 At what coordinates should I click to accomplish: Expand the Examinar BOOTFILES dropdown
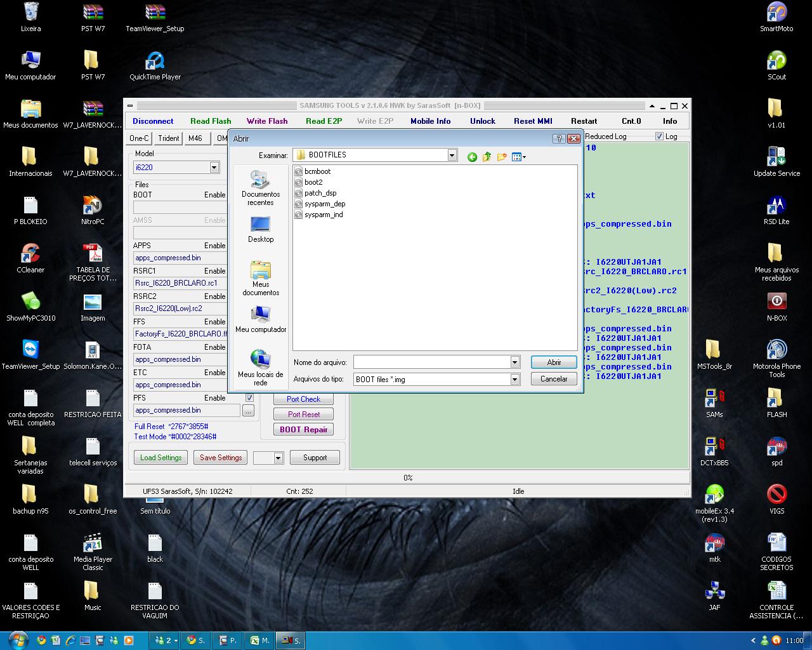[452, 155]
